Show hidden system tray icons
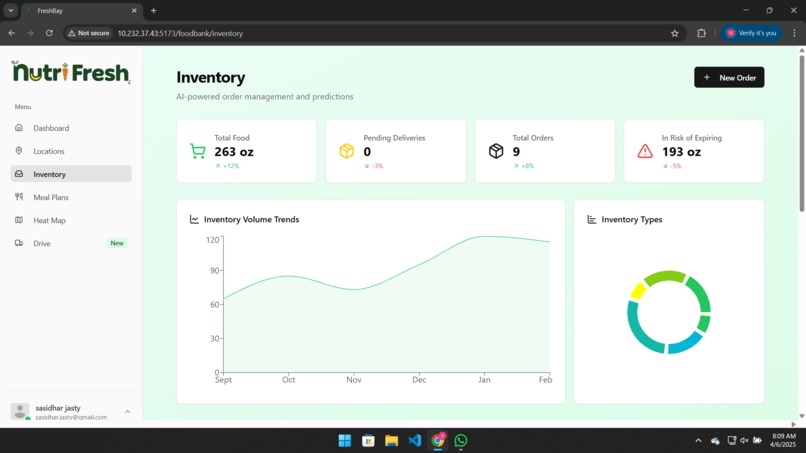 (698, 441)
